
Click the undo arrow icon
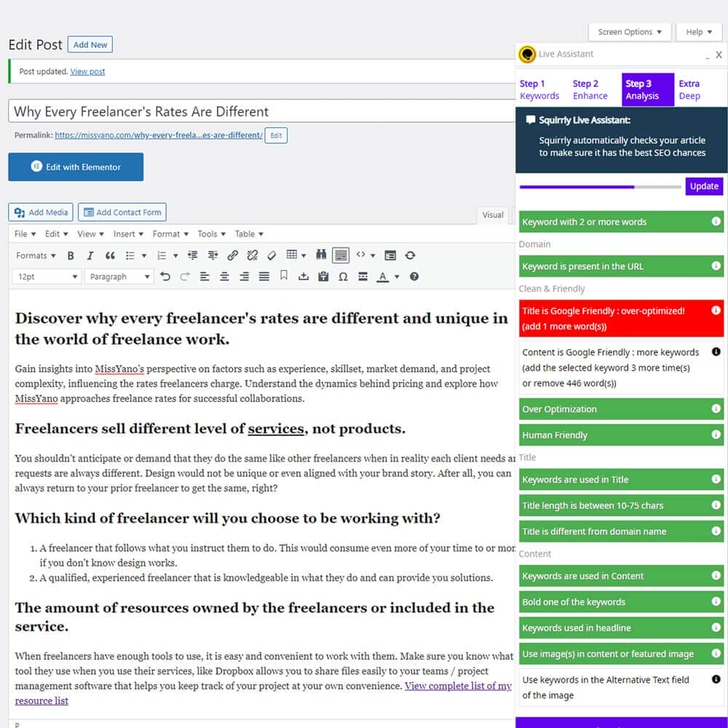pyautogui.click(x=165, y=277)
